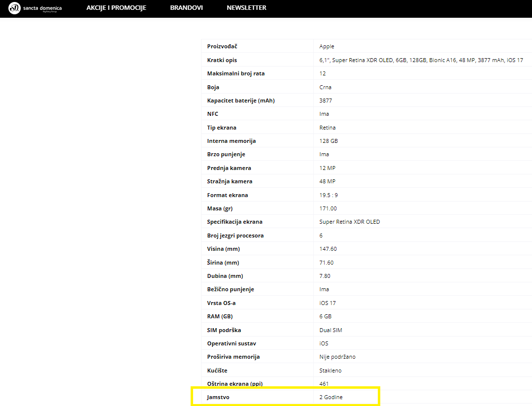This screenshot has width=532, height=406.
Task: Select the 'Dual SIM' value
Action: click(331, 330)
